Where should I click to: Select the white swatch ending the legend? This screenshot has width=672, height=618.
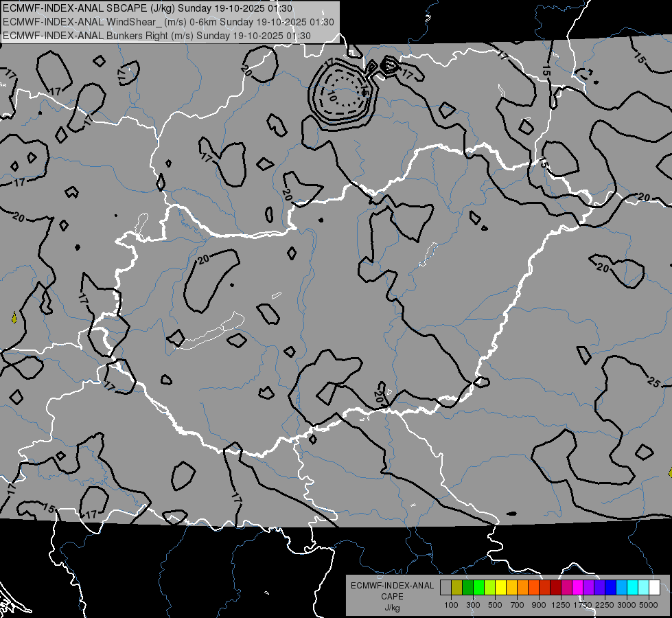[656, 588]
